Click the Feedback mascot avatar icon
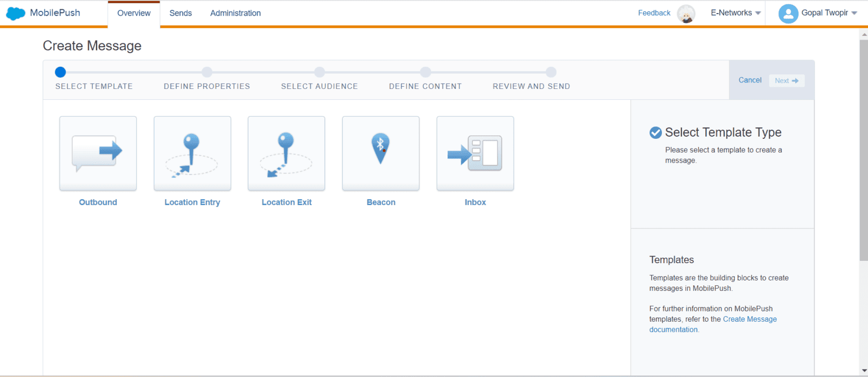 [x=686, y=14]
